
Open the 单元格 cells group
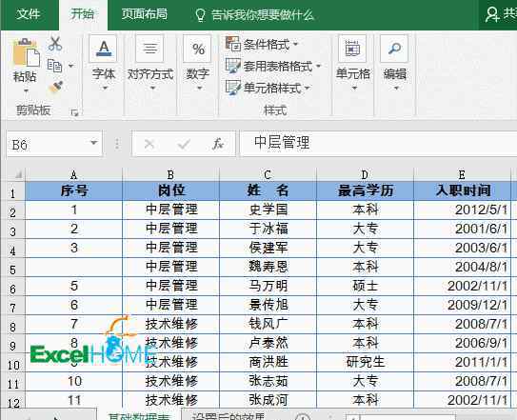coord(353,63)
